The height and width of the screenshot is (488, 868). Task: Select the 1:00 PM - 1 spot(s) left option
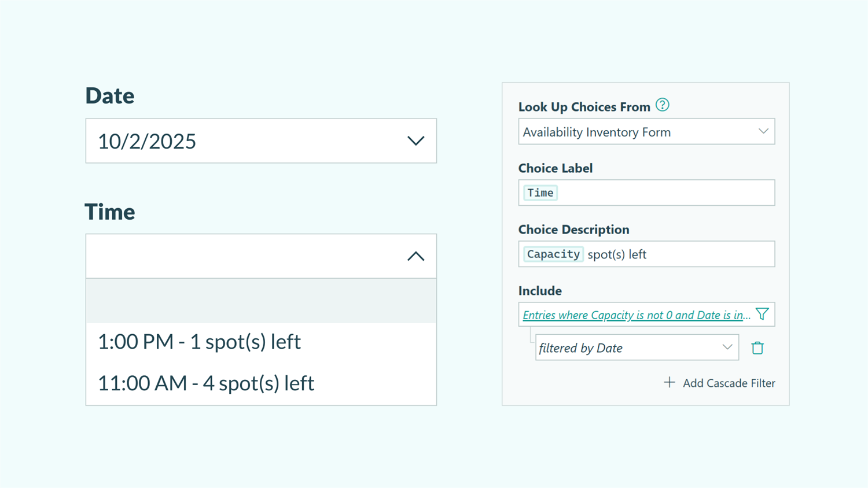point(200,342)
